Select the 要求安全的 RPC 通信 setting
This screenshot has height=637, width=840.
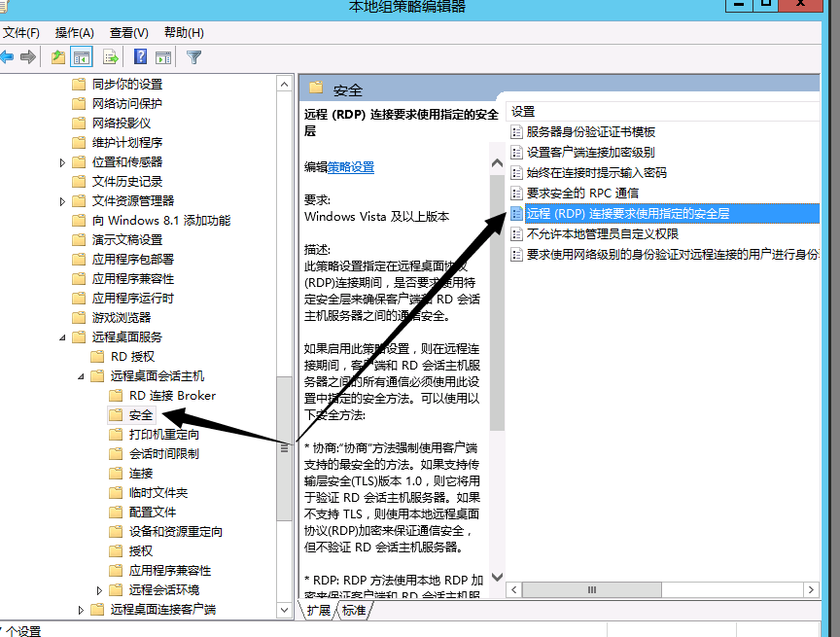(x=575, y=193)
